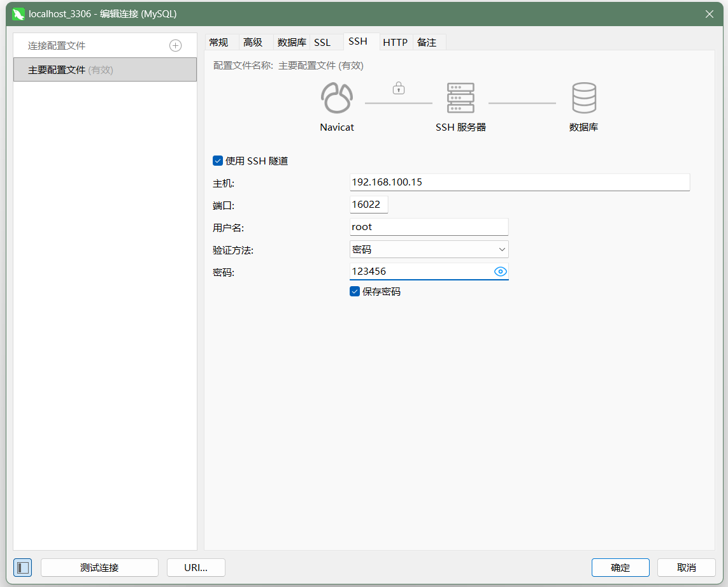
Task: Open the 高级 tab
Action: pos(253,42)
